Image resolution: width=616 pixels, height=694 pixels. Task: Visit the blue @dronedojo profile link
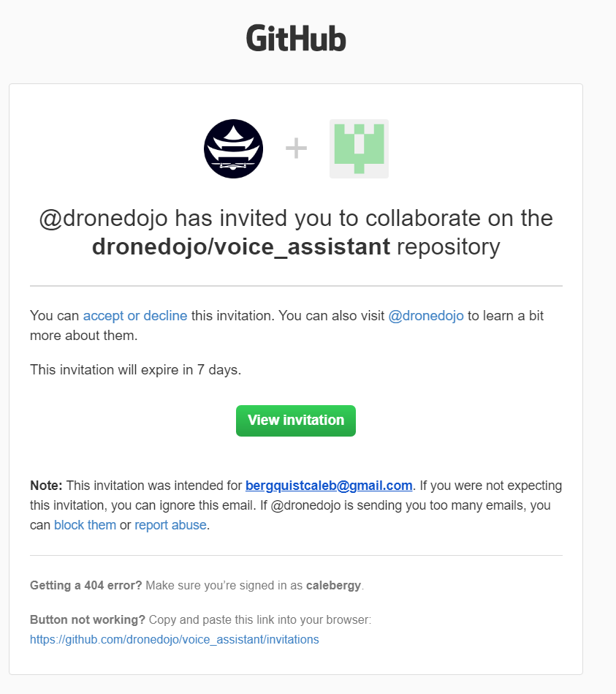(x=426, y=316)
